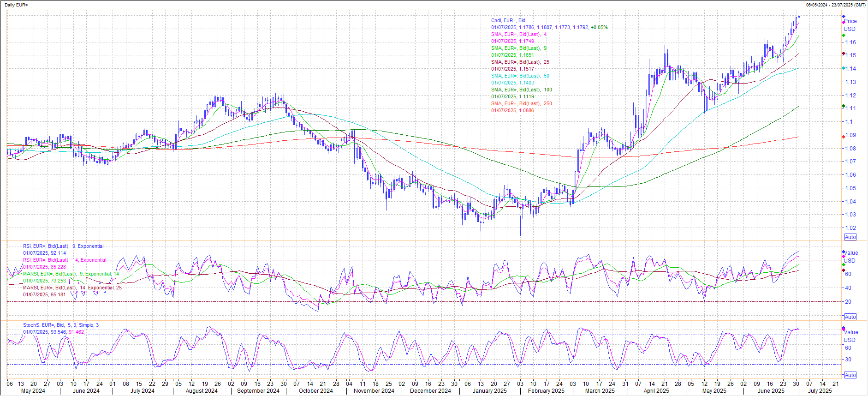Click the Auto scale button of the price pane

tap(850, 237)
